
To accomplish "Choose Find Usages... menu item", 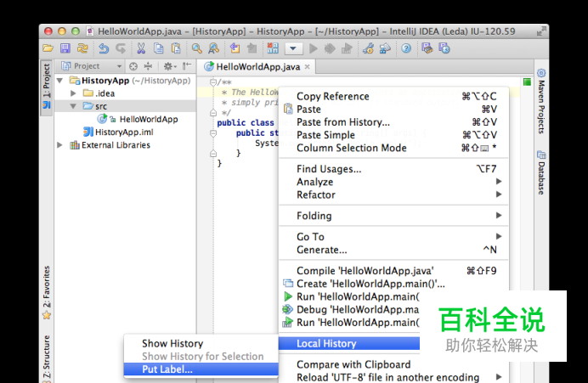I will pyautogui.click(x=393, y=169).
